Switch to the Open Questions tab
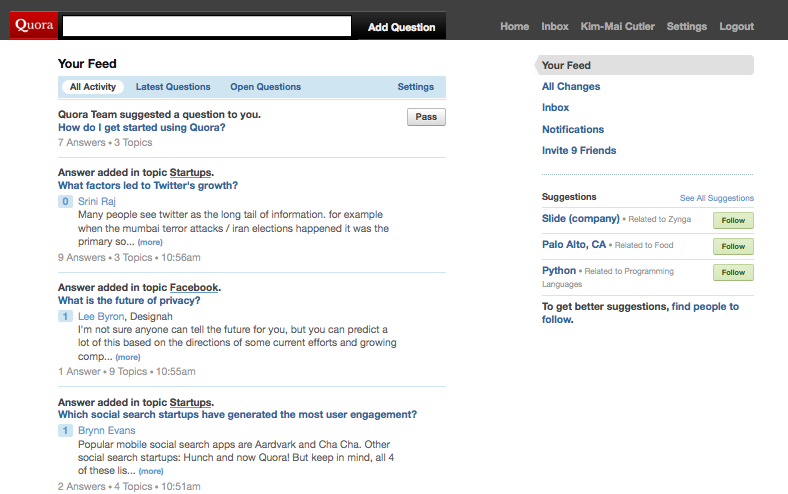788x494 pixels. tap(265, 87)
